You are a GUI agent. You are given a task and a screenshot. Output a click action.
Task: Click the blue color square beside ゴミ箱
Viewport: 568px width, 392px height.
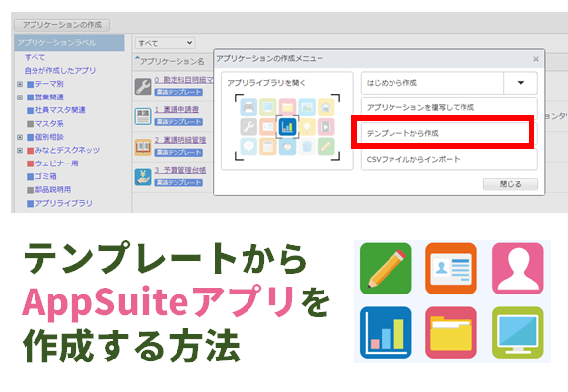coord(30,176)
